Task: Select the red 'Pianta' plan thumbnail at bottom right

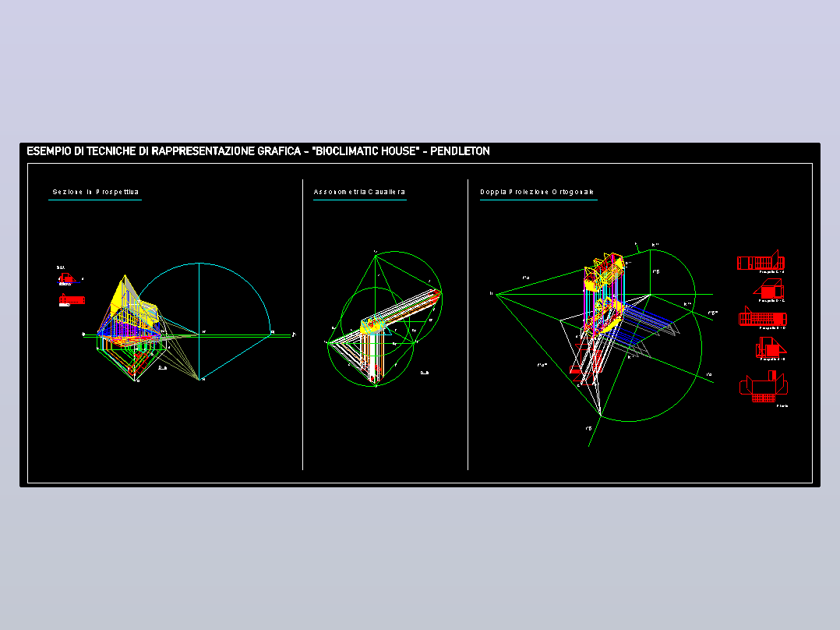Action: [764, 386]
